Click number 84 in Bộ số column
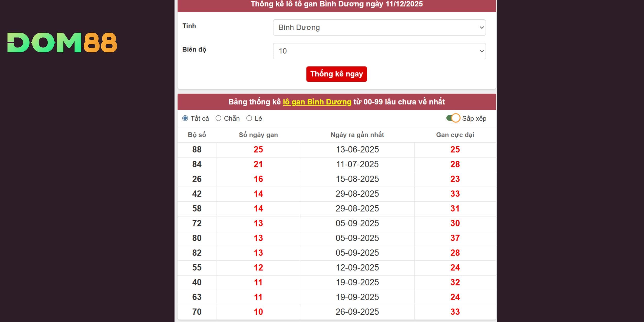 click(x=197, y=164)
